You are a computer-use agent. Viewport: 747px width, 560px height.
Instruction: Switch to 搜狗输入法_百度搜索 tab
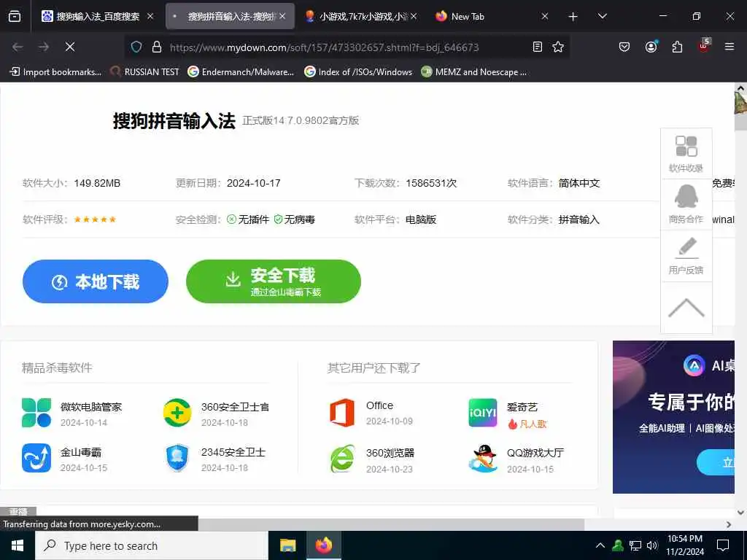pos(98,16)
